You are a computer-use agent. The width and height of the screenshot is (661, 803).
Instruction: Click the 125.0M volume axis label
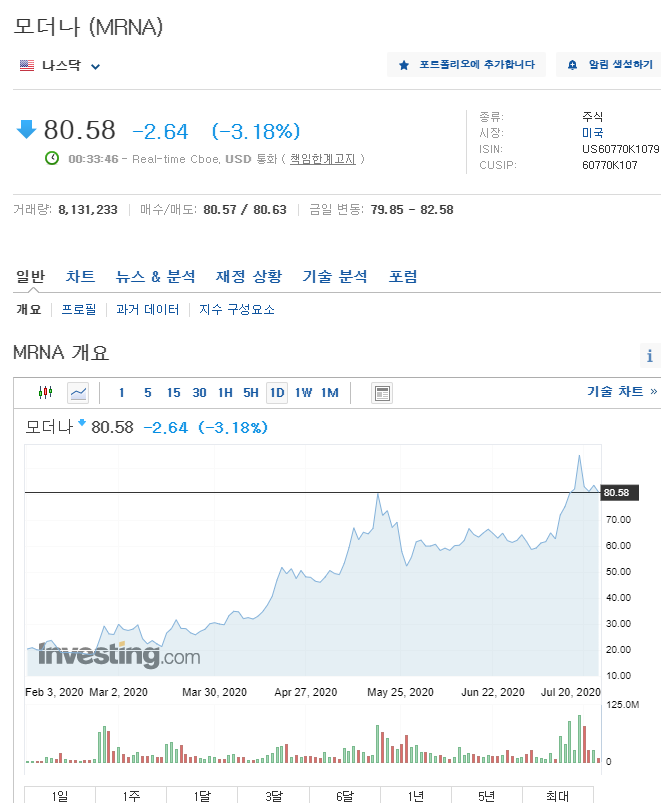tap(623, 705)
